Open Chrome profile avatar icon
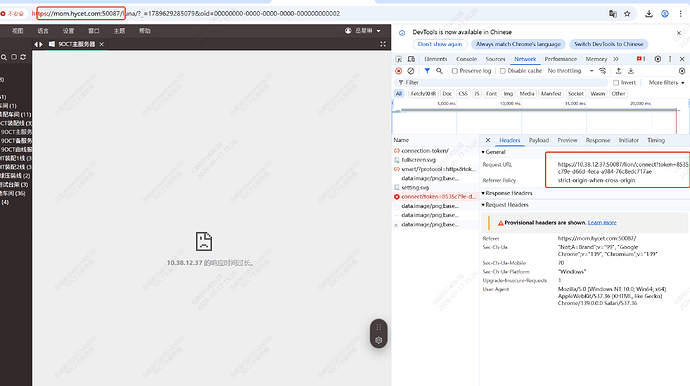The image size is (690, 386). 665,14
